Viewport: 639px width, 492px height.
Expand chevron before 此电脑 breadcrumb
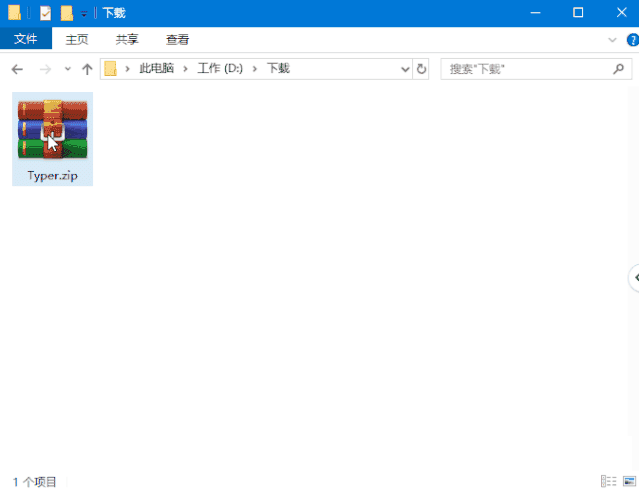tap(128, 69)
